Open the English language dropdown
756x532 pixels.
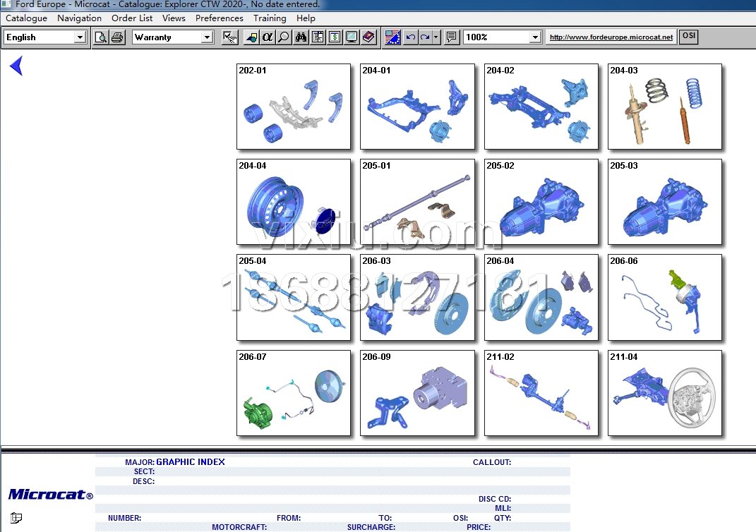point(80,37)
